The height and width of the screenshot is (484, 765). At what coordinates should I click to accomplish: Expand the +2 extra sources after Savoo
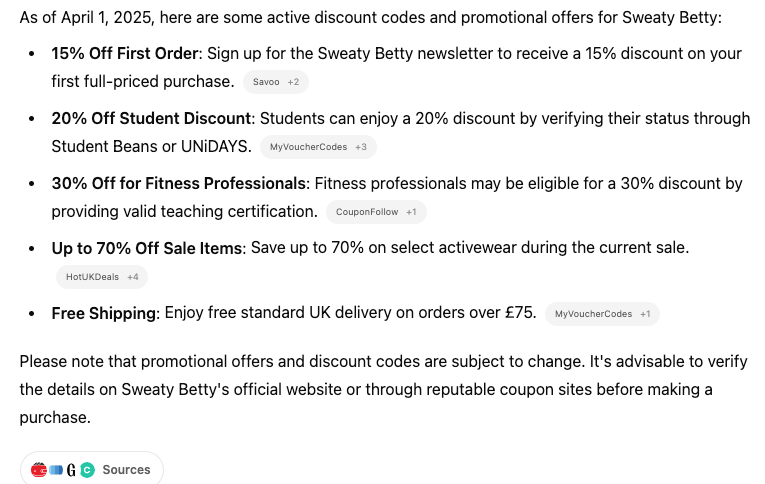[x=293, y=82]
